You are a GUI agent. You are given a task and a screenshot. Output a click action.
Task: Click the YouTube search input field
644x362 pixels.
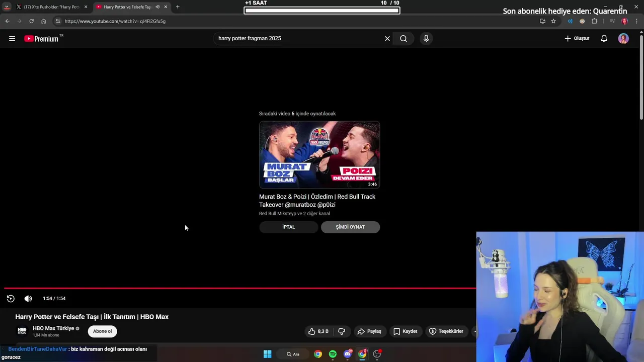pyautogui.click(x=299, y=38)
